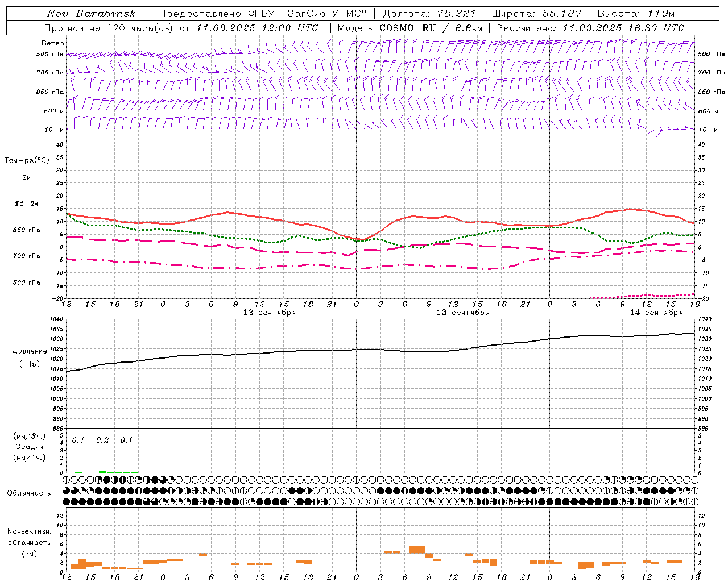This screenshot has height=582, width=728.
Task: Click the (мм/3ч.) precipitation unit label
Action: coord(30,436)
